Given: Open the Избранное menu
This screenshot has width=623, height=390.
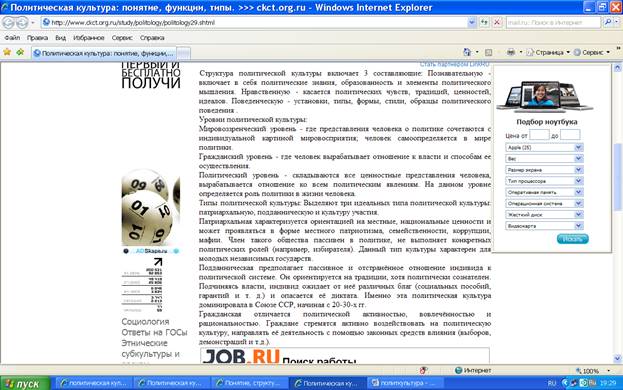Looking at the screenshot, I should [89, 38].
